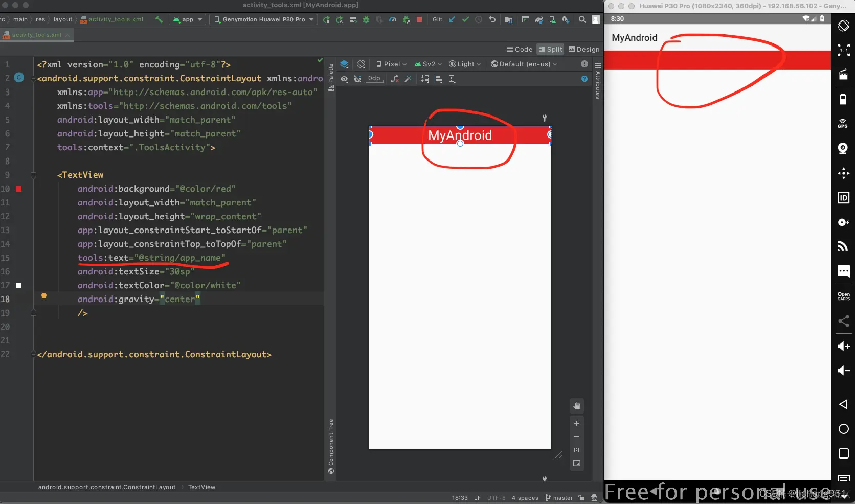Click the LF line separator in status bar
Viewport: 855px width, 504px height.
(x=477, y=498)
